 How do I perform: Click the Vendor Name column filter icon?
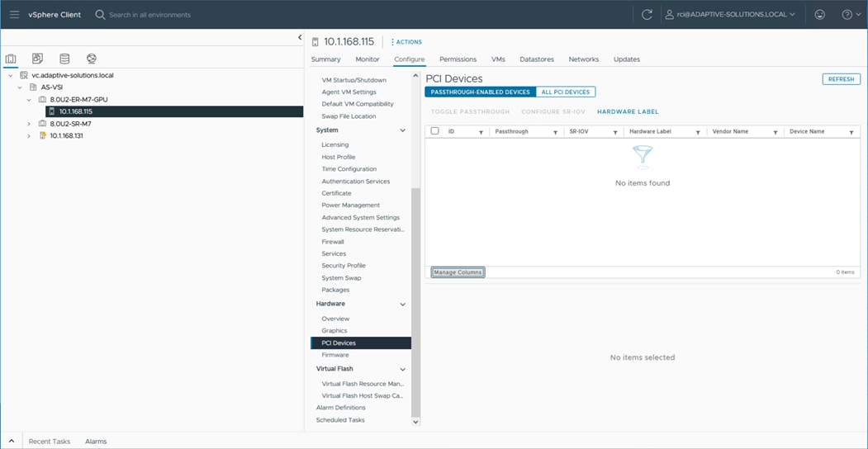tap(775, 132)
